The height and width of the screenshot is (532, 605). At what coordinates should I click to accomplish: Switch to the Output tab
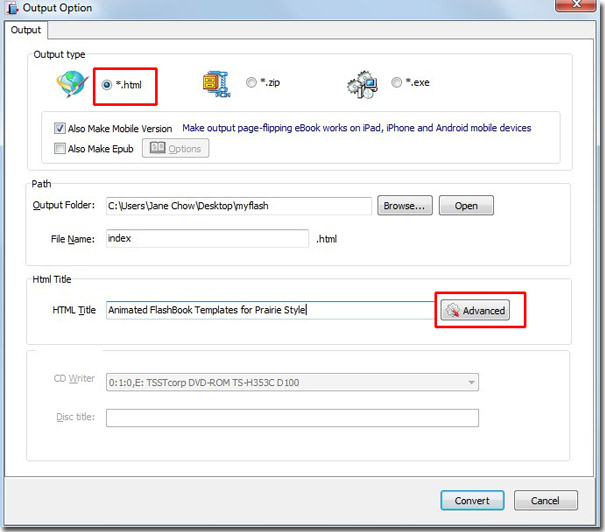[25, 30]
